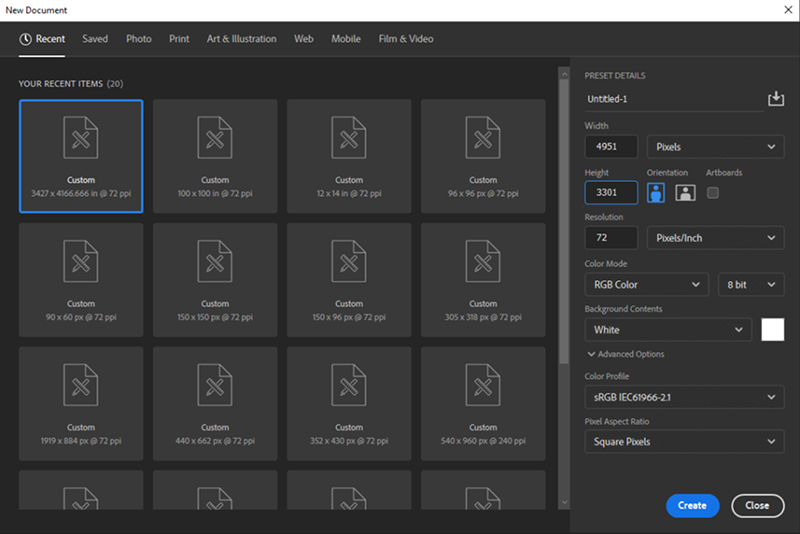Viewport: 800px width, 534px height.
Task: Click the save preset icon beside Untitled-1
Action: point(775,99)
